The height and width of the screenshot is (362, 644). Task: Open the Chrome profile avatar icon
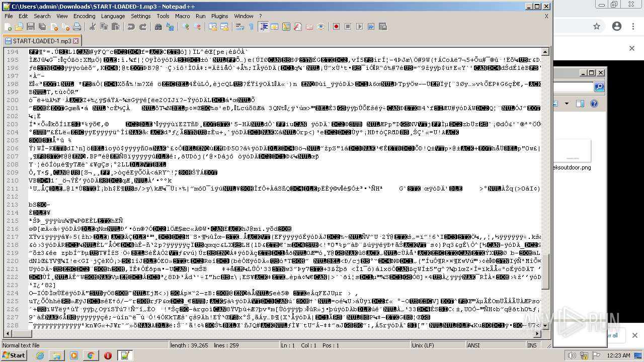[x=616, y=26]
